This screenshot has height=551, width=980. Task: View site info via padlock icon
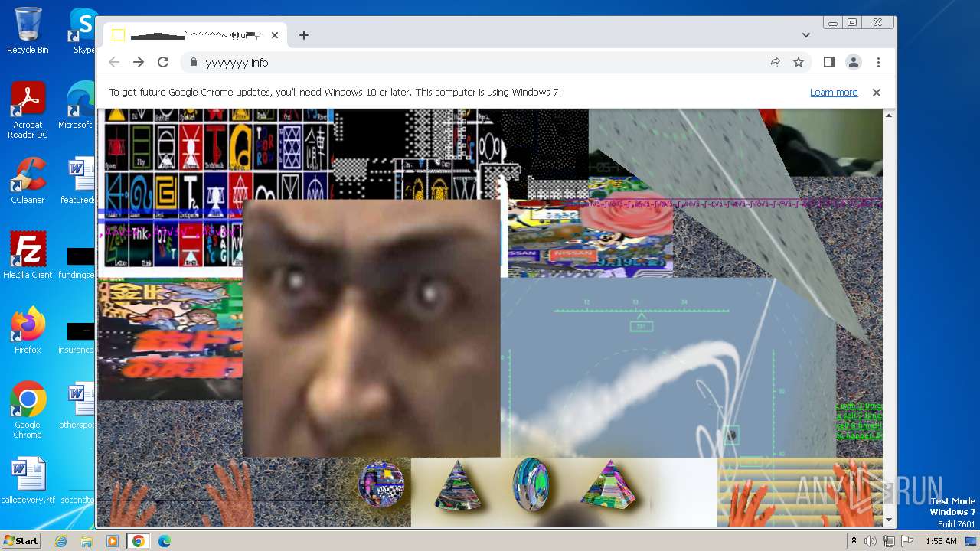(x=193, y=63)
